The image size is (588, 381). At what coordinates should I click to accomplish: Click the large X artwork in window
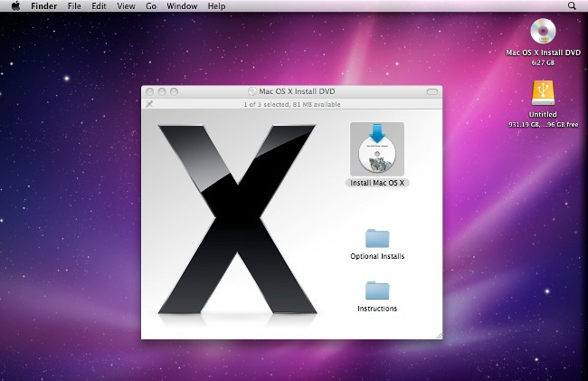[237, 219]
